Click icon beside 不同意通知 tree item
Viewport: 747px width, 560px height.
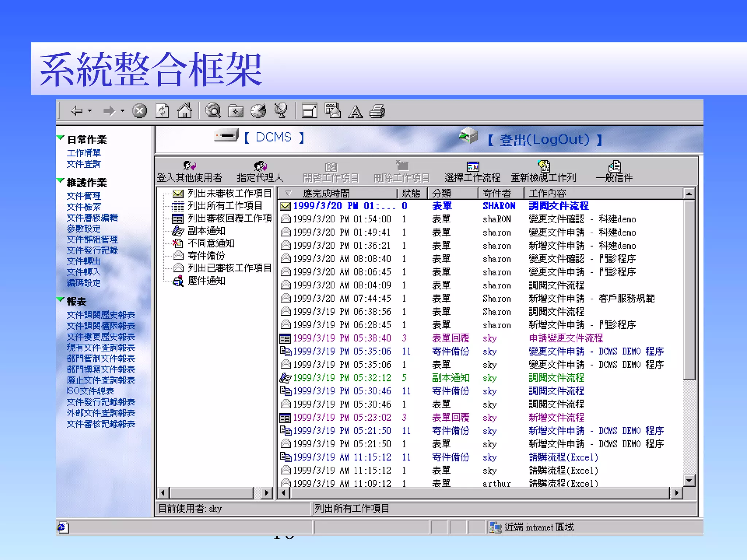click(178, 243)
